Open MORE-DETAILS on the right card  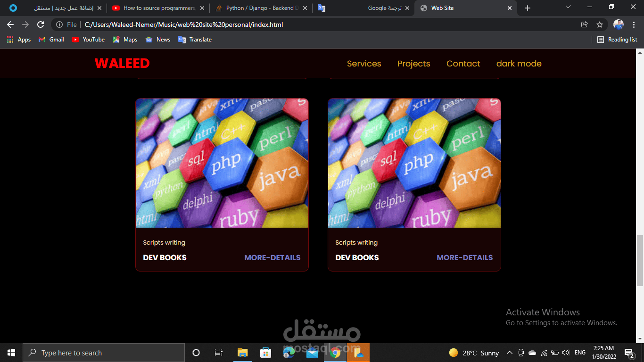coord(465,257)
